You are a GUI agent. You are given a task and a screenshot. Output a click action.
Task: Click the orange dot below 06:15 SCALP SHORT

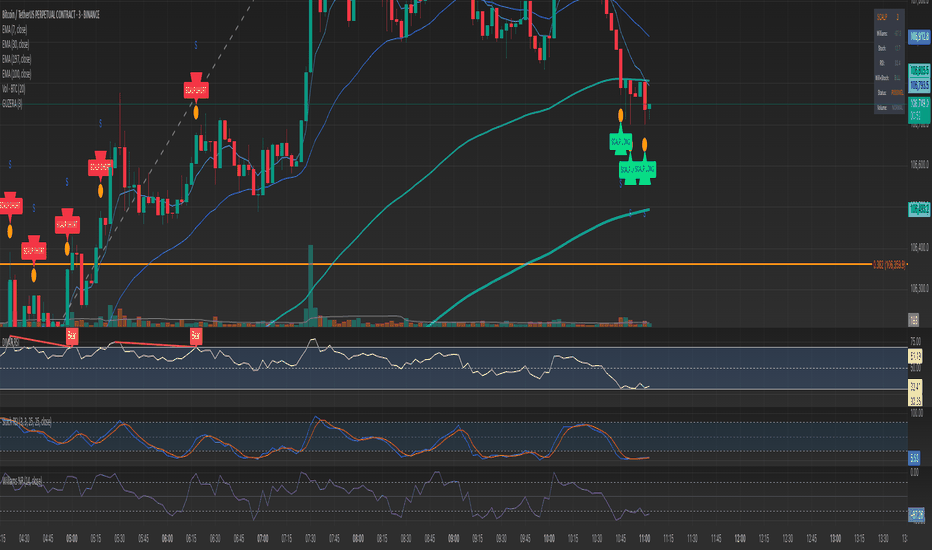pos(196,111)
